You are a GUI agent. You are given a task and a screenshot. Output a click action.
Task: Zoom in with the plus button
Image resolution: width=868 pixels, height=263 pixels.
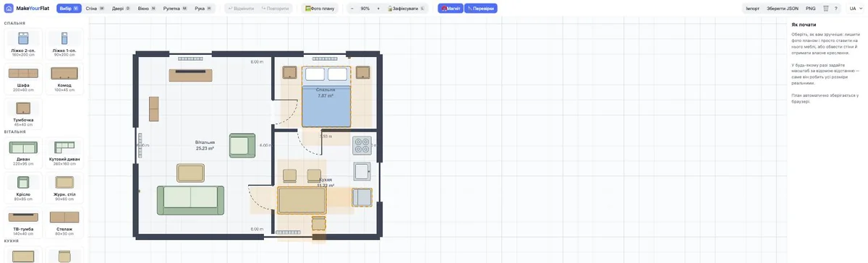[x=378, y=8]
